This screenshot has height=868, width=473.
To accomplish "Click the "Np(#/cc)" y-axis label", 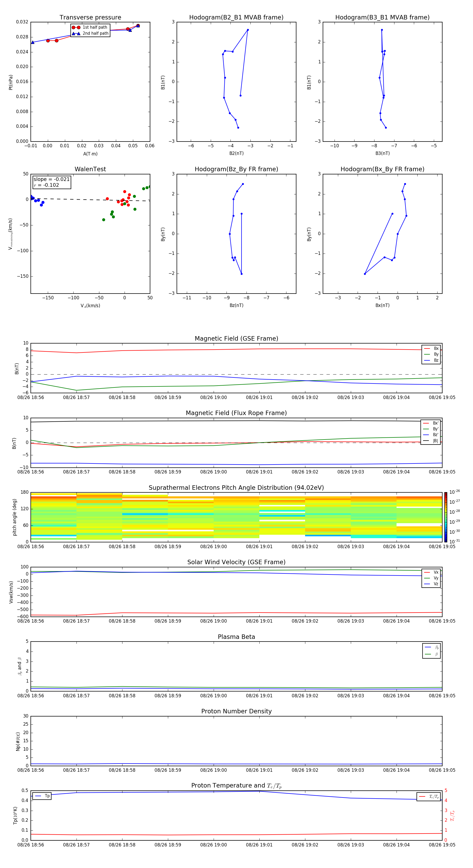I will (18, 741).
